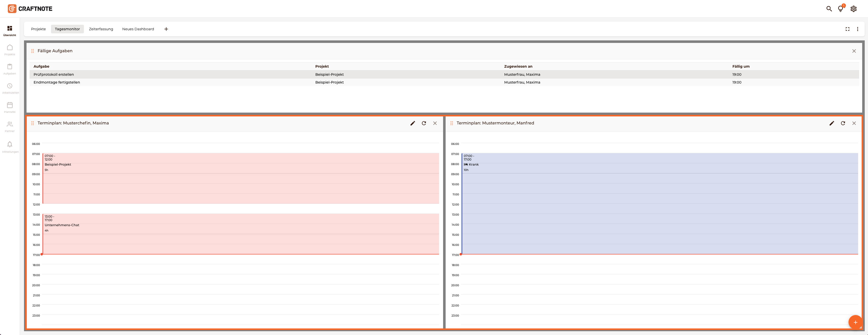This screenshot has height=335, width=868.
Task: Click the Projekt column header
Action: tap(322, 66)
